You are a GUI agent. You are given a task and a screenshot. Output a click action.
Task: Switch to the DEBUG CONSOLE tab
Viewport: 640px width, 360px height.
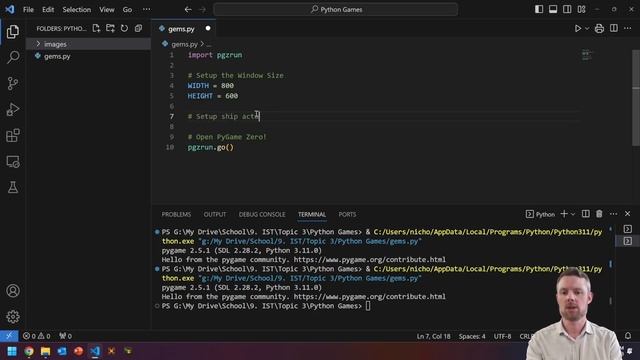262,214
